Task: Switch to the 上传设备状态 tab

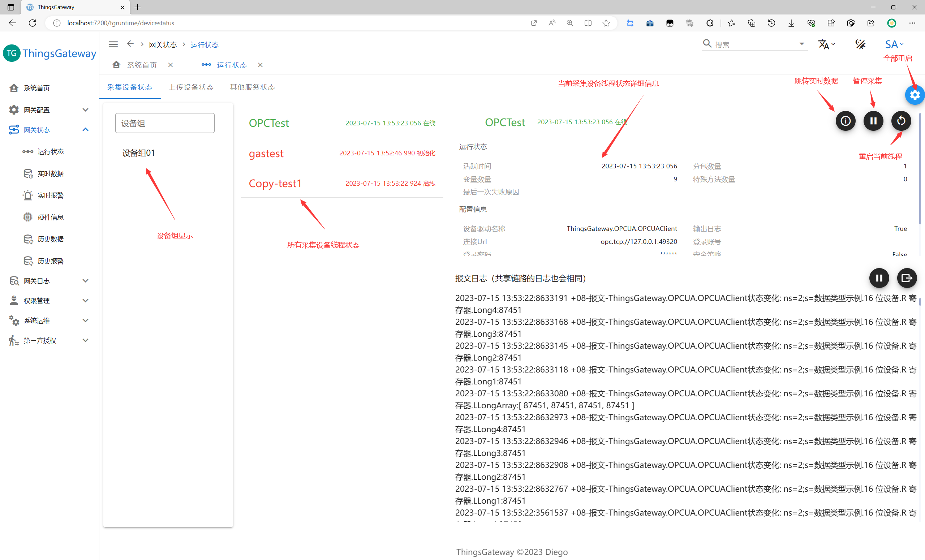Action: [191, 87]
